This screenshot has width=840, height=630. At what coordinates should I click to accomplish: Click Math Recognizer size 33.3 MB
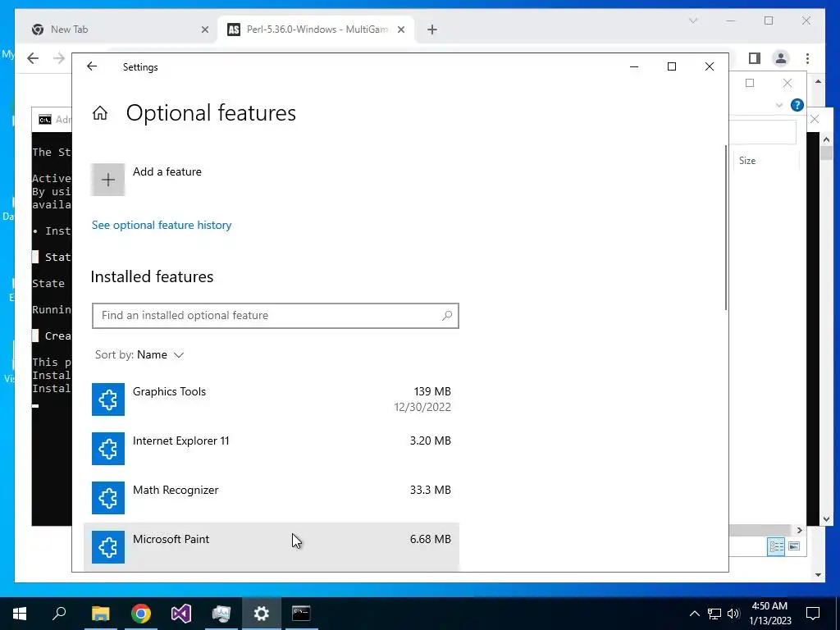tap(430, 491)
